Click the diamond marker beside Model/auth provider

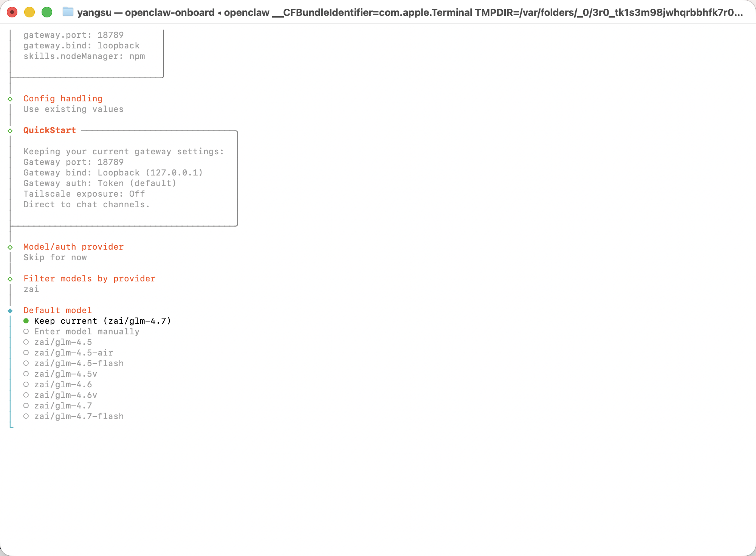[10, 247]
